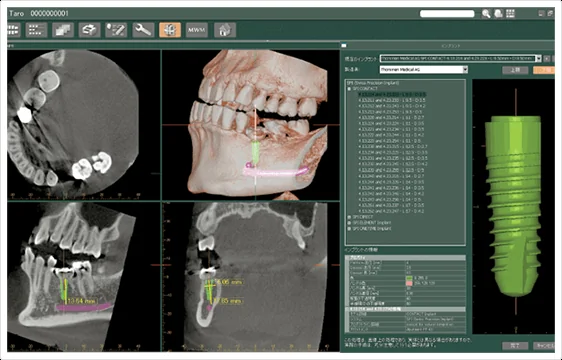
Task: Click the second gray section header in properties
Action: click(405, 309)
